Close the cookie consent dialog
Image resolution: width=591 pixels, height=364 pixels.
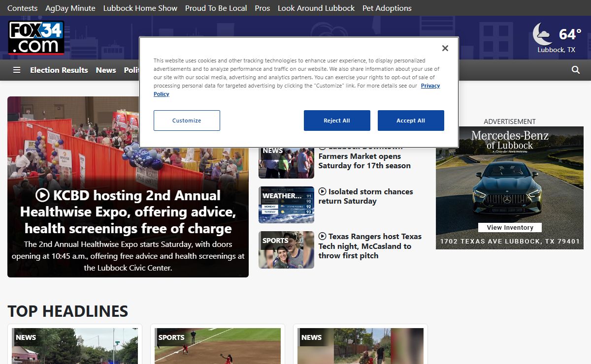445,48
